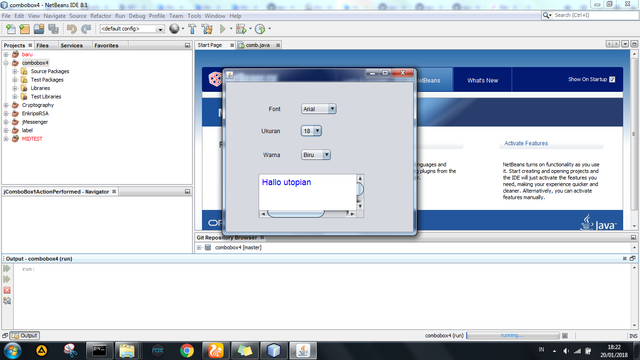Click horizontal scrollbar thumb in text area
Viewport: 640px width, 360px height.
pos(296,213)
